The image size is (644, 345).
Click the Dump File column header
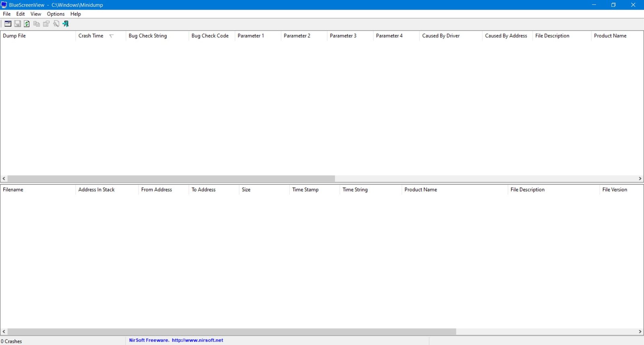pyautogui.click(x=14, y=36)
